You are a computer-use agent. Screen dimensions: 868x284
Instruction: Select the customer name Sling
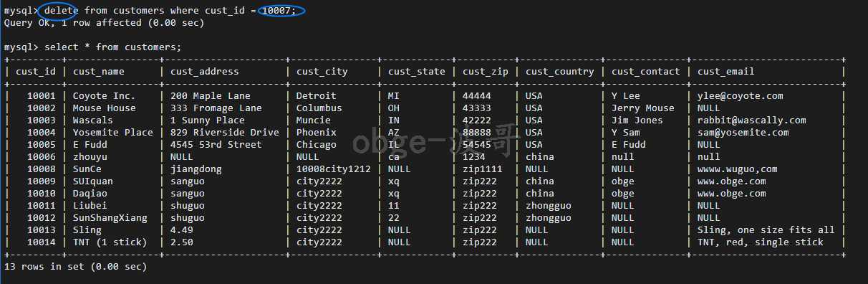[x=87, y=230]
